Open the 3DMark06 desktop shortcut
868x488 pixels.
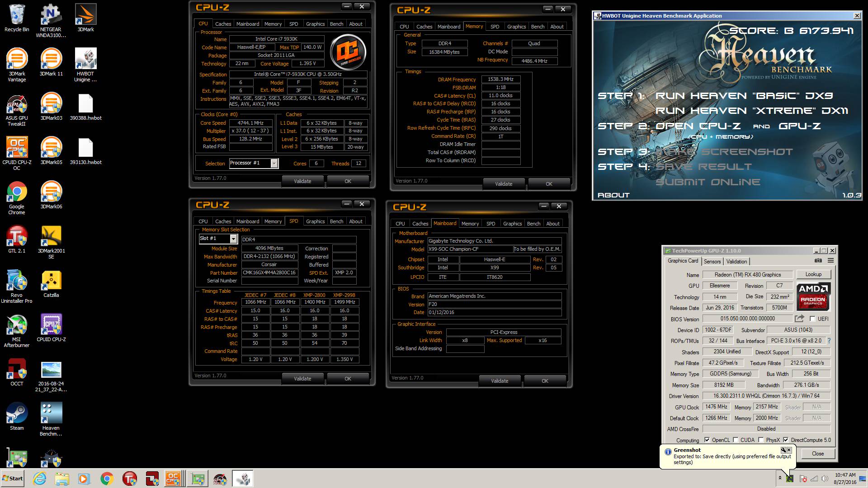[51, 195]
